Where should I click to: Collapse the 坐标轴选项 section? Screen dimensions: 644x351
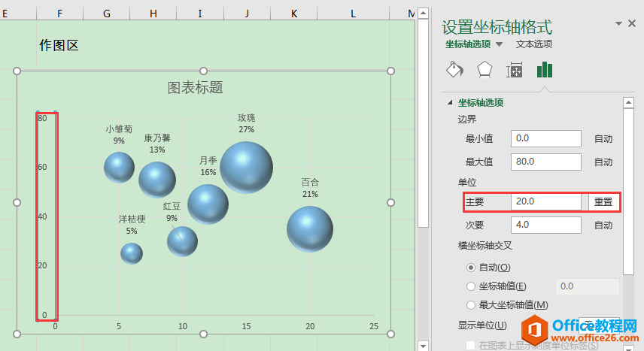click(450, 103)
